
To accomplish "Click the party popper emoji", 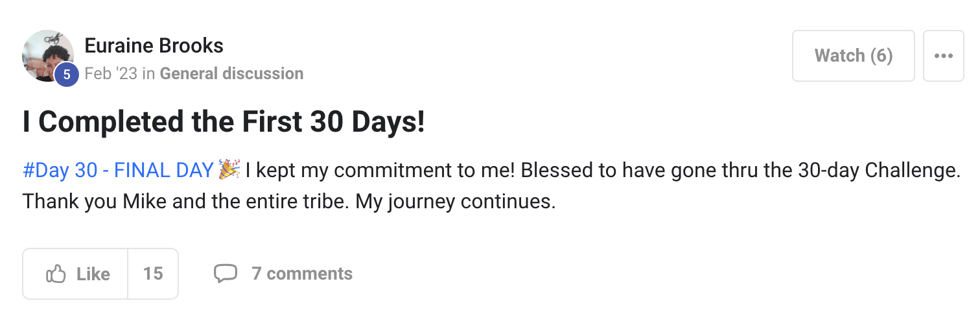I will [229, 170].
